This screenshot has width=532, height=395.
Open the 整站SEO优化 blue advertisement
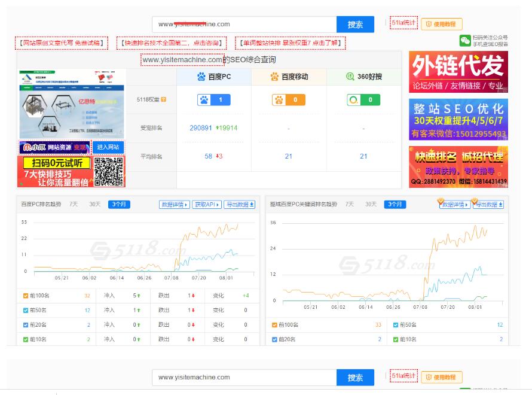click(458, 119)
